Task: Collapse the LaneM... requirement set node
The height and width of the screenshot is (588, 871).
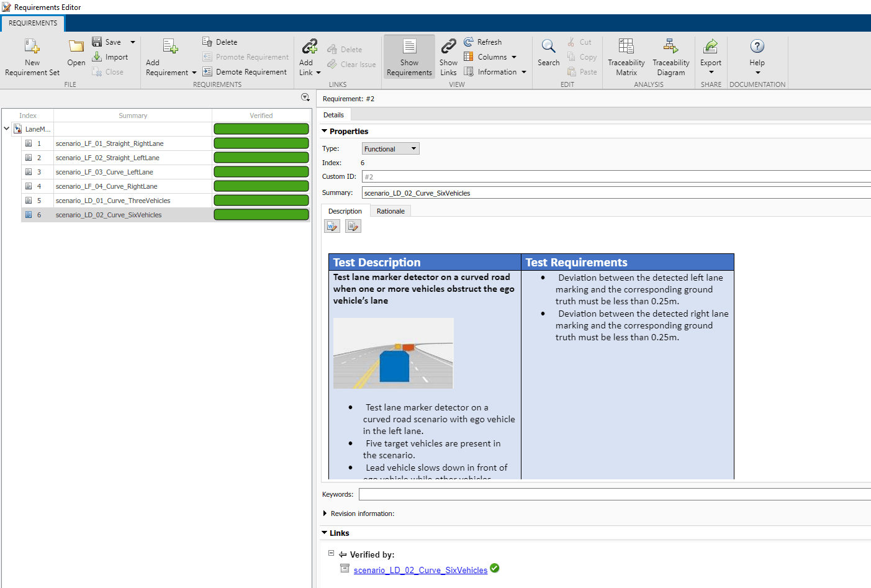Action: coord(7,129)
